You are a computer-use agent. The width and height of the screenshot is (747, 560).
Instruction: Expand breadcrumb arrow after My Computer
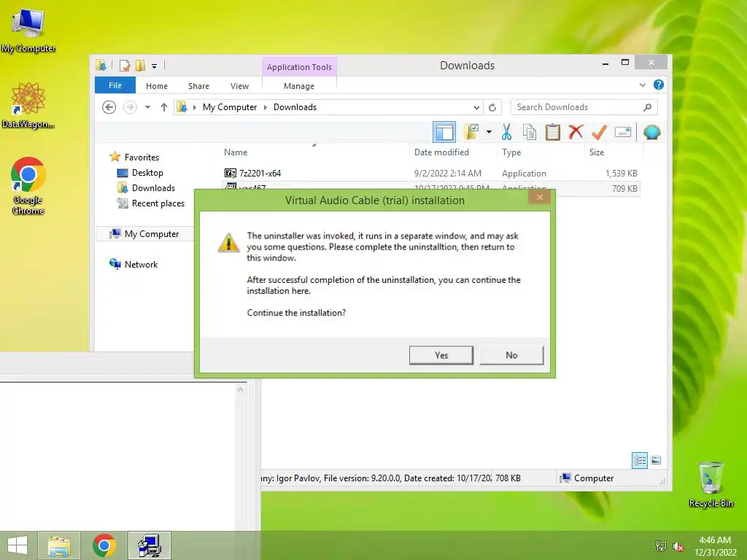[x=266, y=107]
